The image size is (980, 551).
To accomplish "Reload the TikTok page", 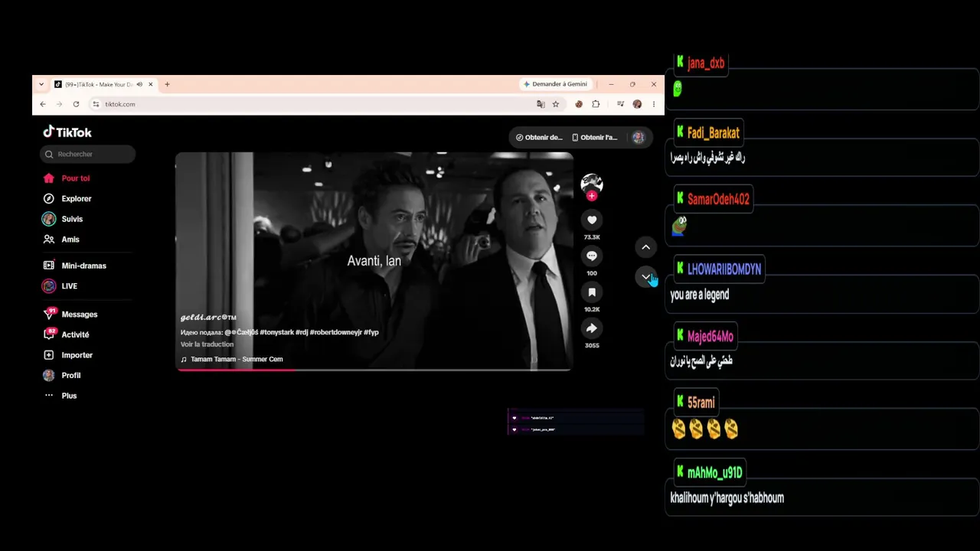I will 76,104.
